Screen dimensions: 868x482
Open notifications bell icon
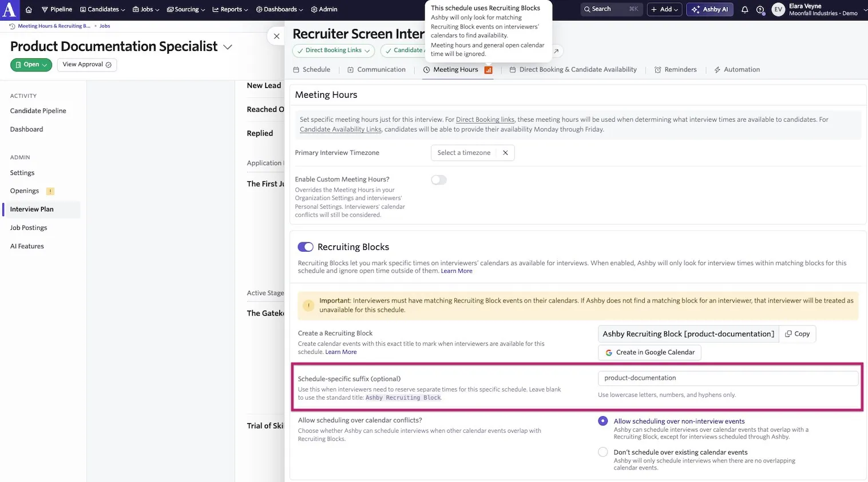[744, 10]
